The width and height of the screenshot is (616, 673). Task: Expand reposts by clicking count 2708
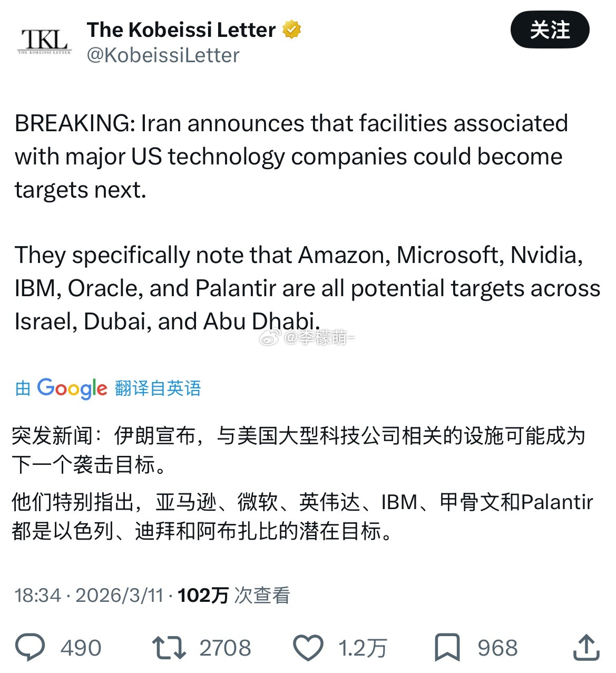224,648
